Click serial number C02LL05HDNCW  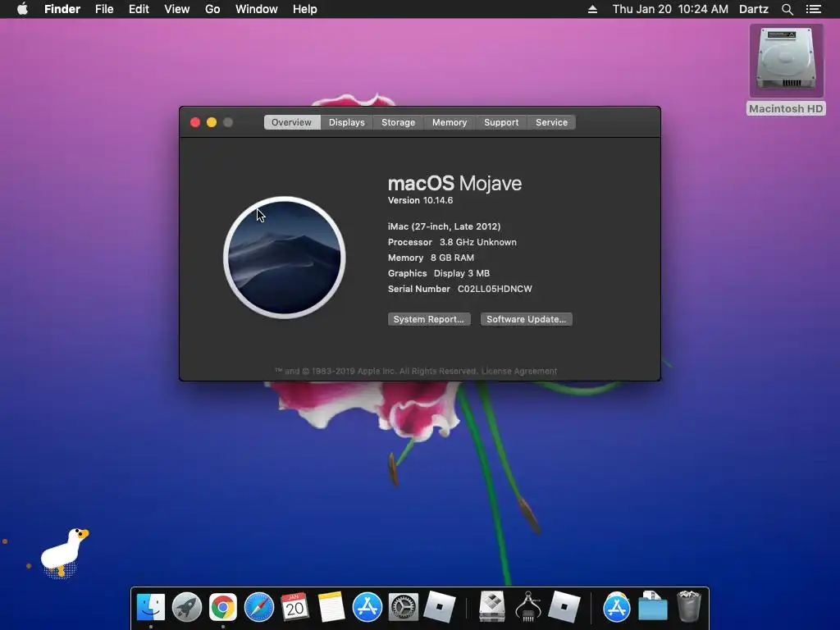pos(495,289)
